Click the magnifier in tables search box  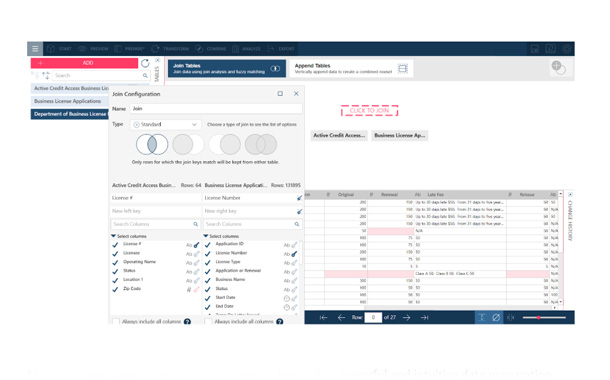[145, 75]
